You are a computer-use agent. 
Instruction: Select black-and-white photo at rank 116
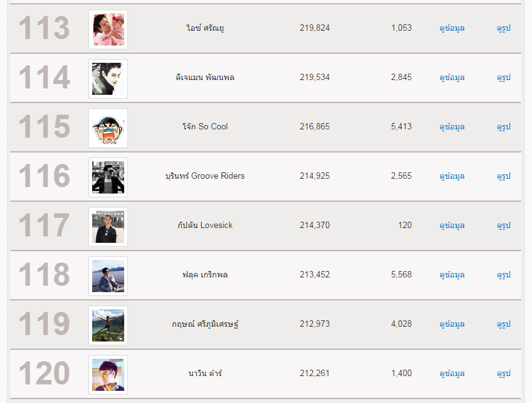(x=108, y=177)
